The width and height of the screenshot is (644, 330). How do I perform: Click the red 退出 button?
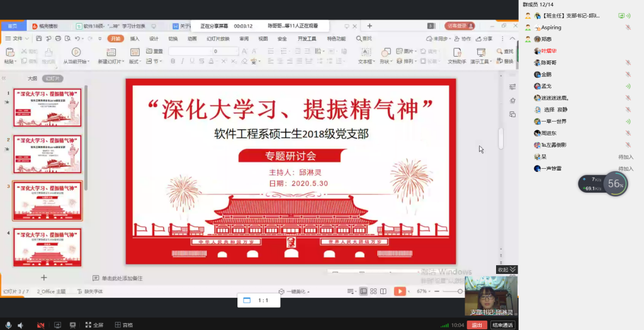click(x=477, y=325)
